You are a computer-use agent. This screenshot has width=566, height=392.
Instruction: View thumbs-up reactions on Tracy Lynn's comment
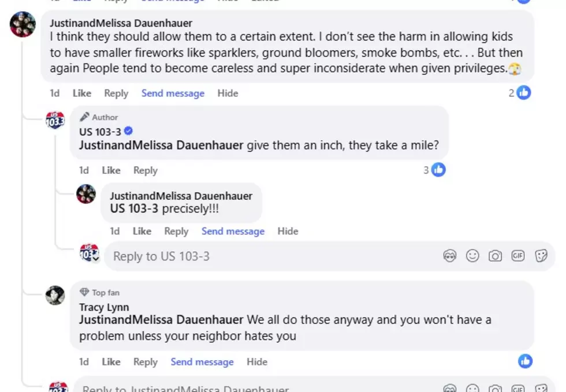coord(525,361)
